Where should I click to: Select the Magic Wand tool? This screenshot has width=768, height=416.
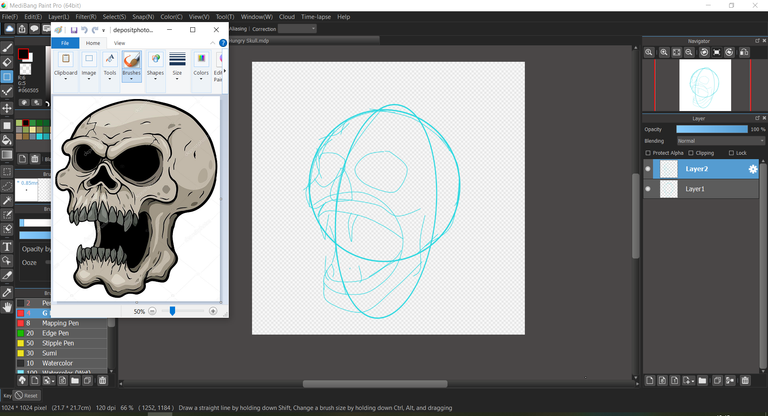7,200
